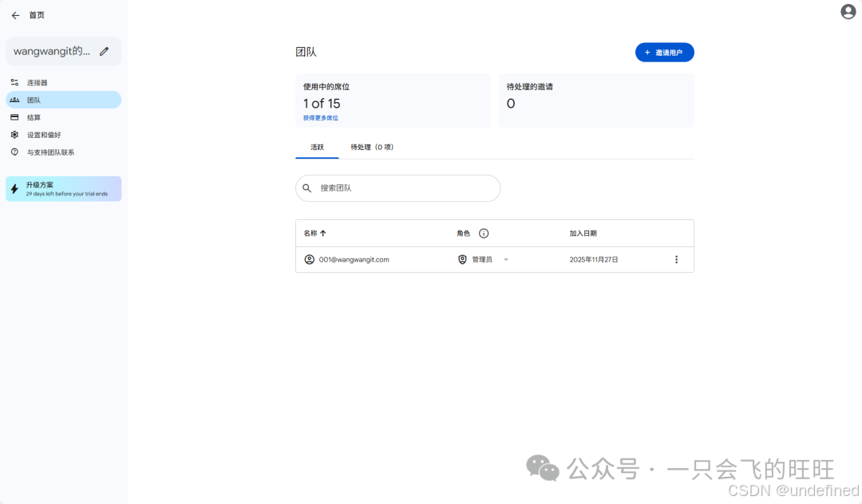Click the lightning bolt upgrade icon
Screen dimensions: 862x504
(15, 189)
